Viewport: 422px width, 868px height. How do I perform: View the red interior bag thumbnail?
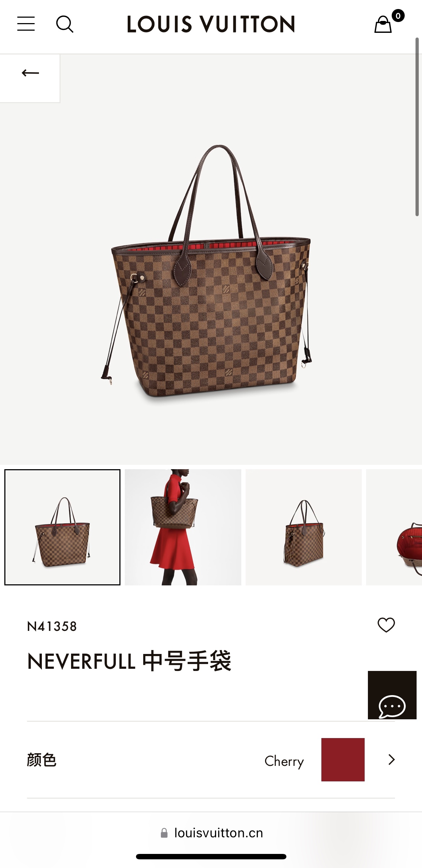pos(394,527)
